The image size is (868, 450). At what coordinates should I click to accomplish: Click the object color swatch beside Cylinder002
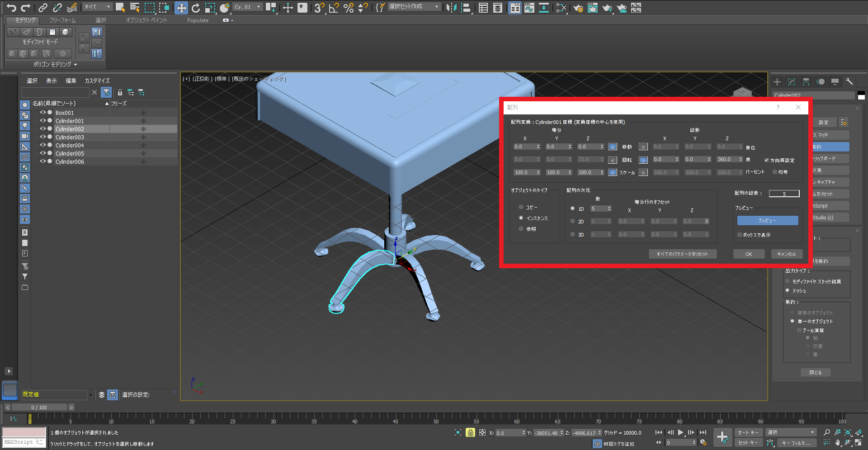point(861,95)
